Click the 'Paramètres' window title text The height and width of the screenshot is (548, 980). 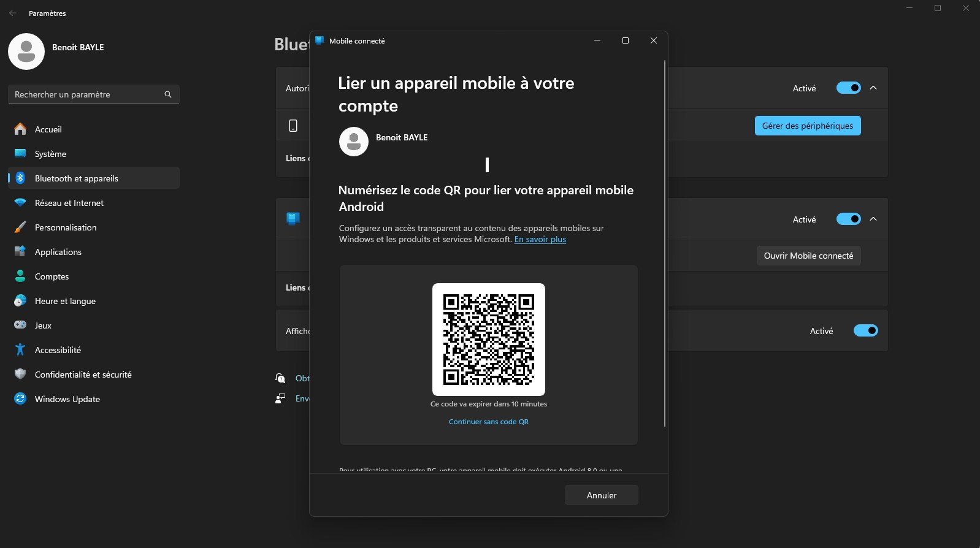[47, 13]
